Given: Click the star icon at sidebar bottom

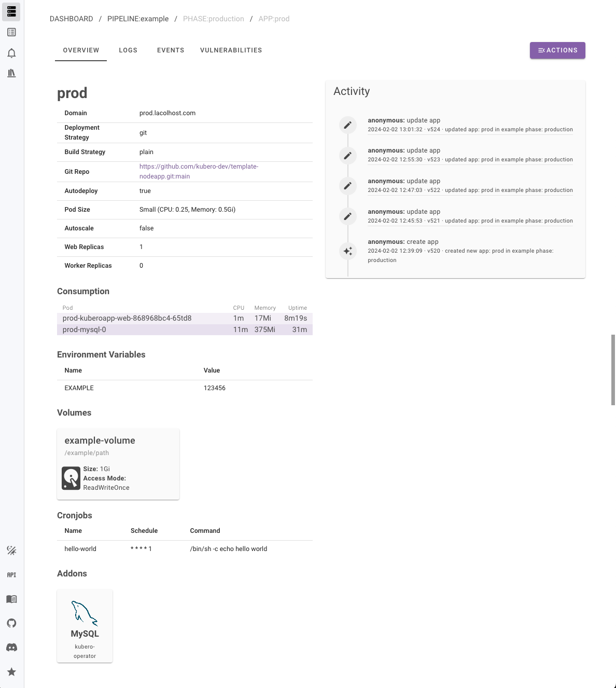Looking at the screenshot, I should pos(11,672).
